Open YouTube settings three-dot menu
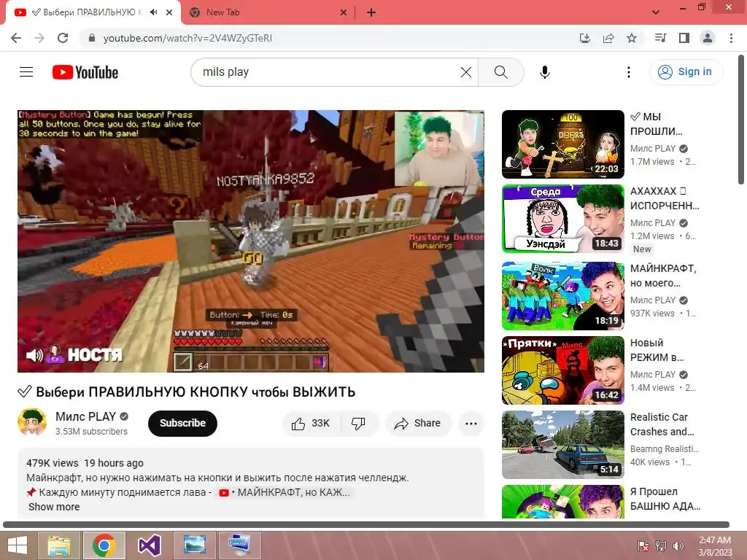 (629, 72)
